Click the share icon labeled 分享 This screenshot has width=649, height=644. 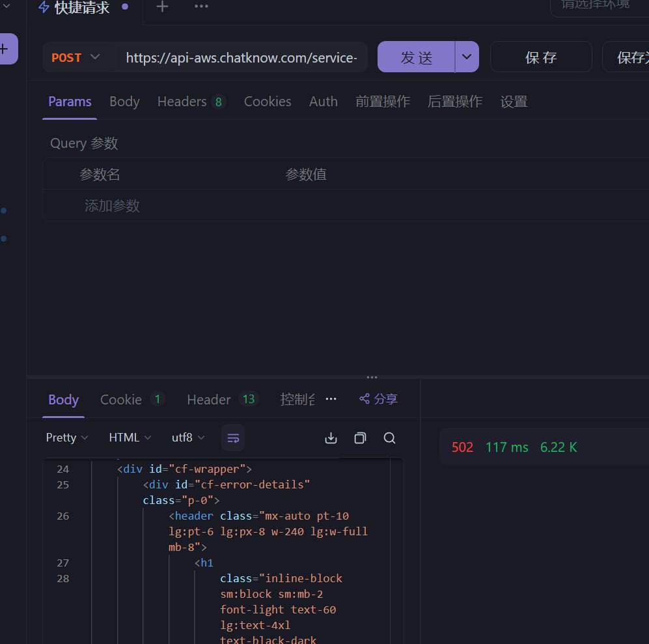pos(378,399)
